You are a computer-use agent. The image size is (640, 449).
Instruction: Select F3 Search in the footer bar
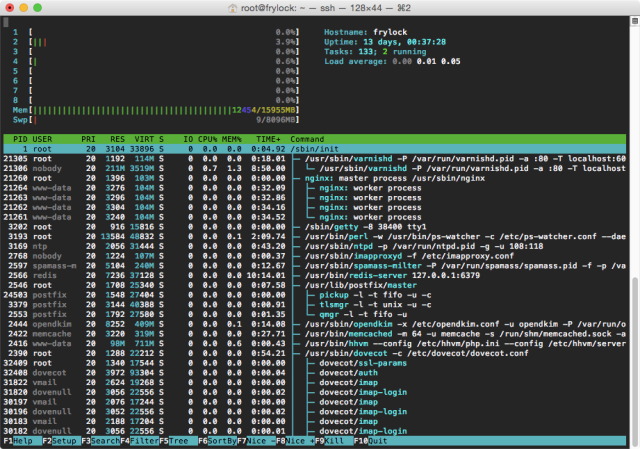click(x=100, y=441)
